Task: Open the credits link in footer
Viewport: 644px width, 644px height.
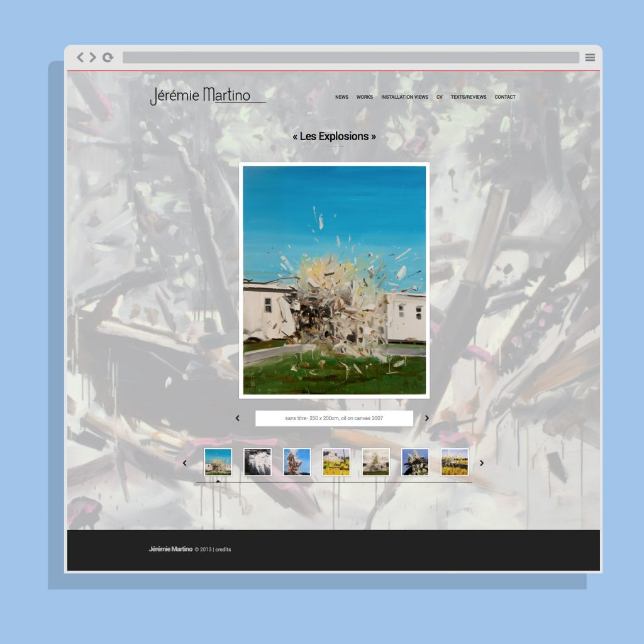Action: 223,550
